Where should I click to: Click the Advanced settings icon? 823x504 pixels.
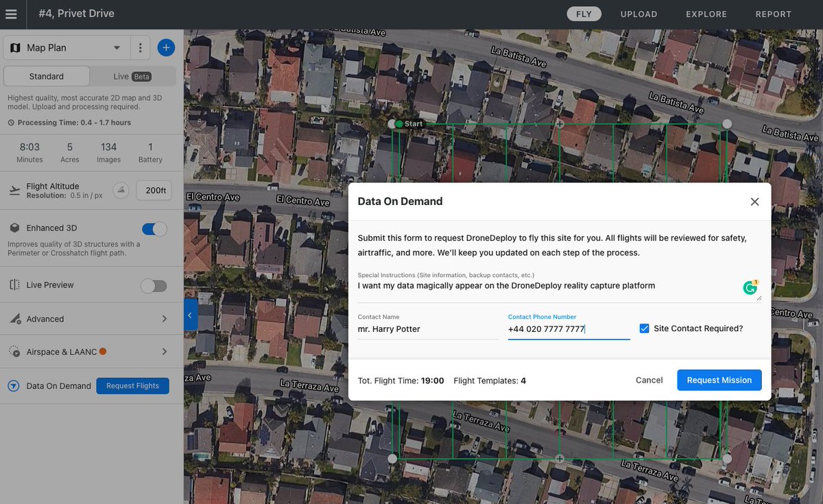click(14, 319)
